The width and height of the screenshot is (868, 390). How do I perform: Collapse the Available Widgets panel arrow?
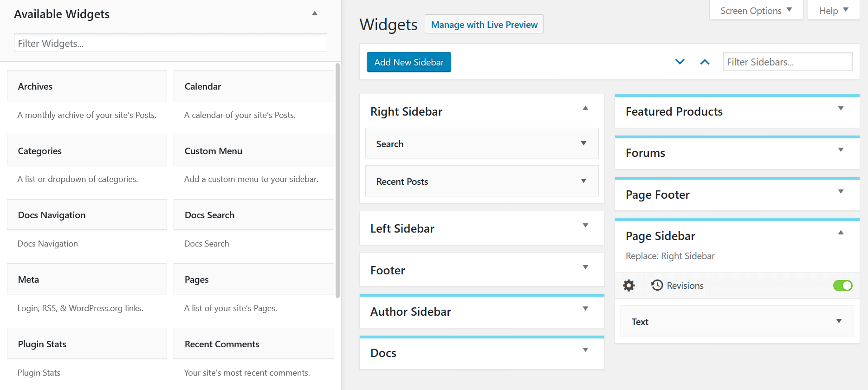click(x=315, y=13)
